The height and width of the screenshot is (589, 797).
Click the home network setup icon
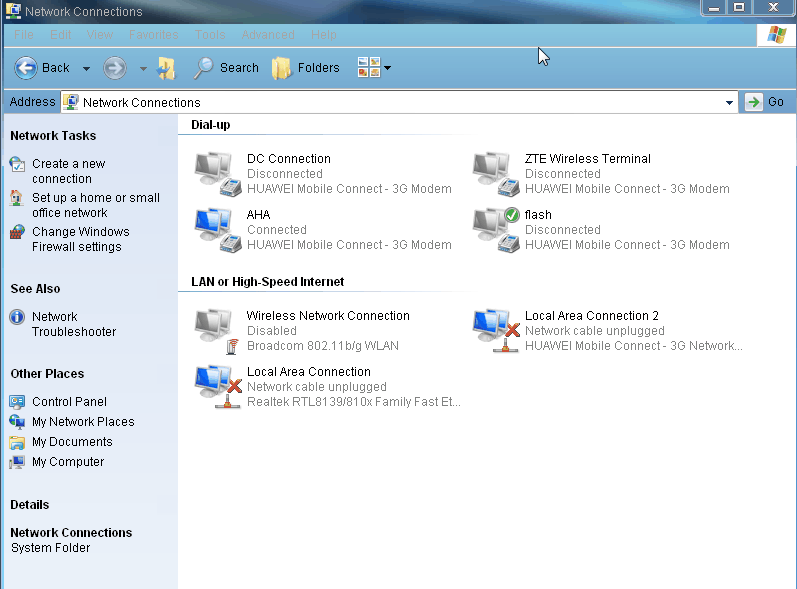tap(17, 198)
